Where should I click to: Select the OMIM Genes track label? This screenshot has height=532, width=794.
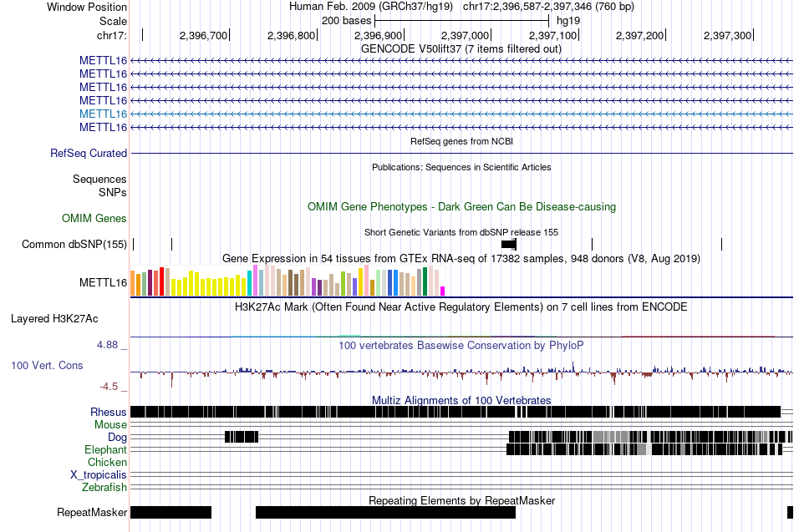(94, 218)
